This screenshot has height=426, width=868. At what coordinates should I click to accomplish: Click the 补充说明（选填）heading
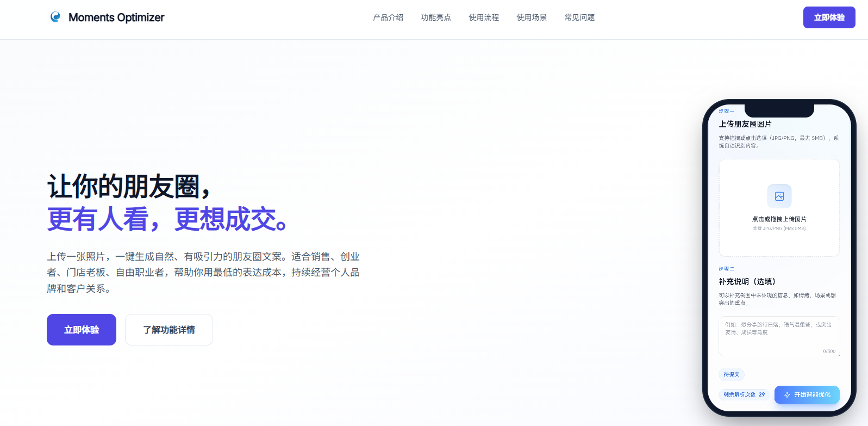(x=747, y=282)
